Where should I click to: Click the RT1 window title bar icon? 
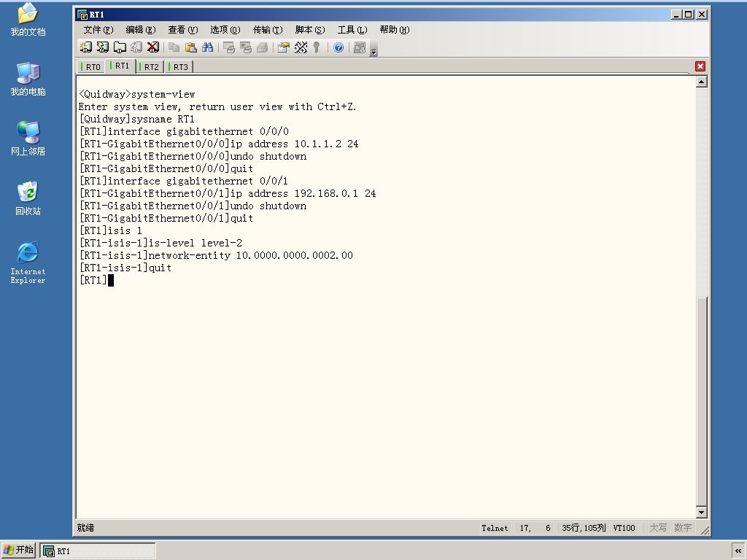(x=82, y=15)
